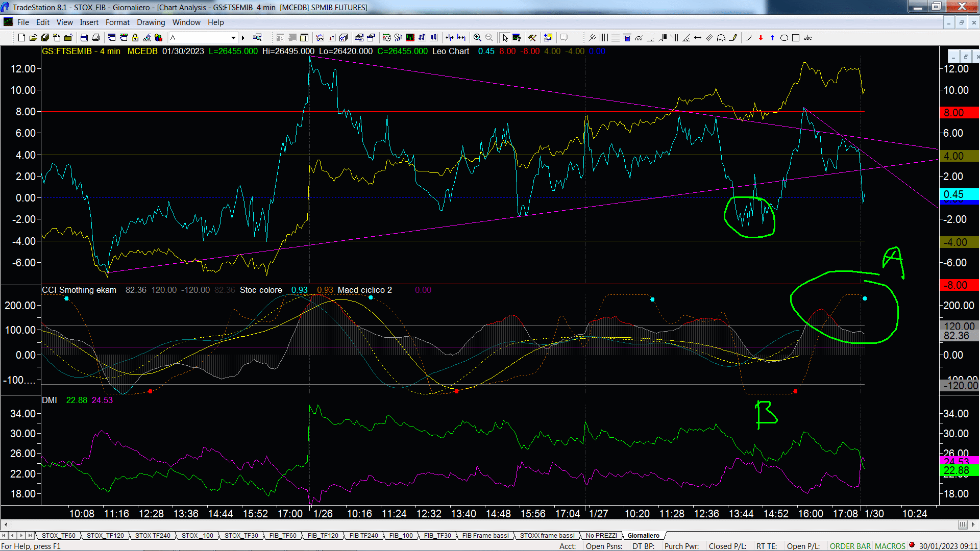Click the tab scroll-to-first arrow
980x551 pixels.
[x=4, y=536]
